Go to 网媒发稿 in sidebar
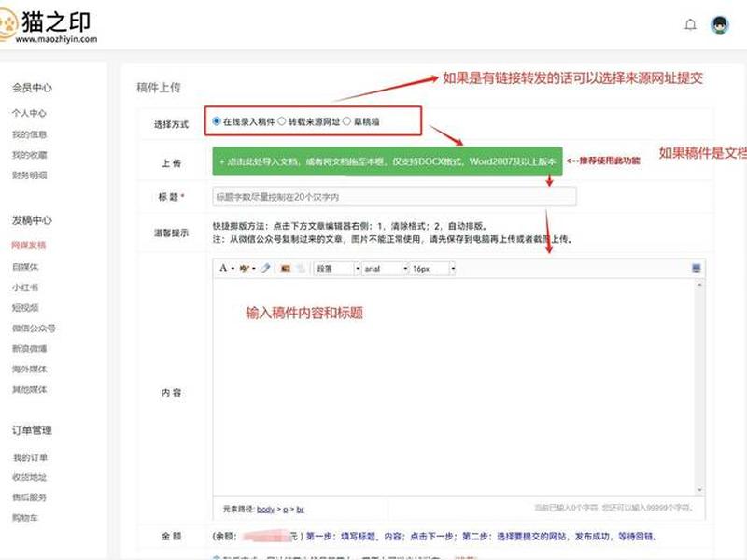Screen dimensions: 747x560 click(29, 245)
